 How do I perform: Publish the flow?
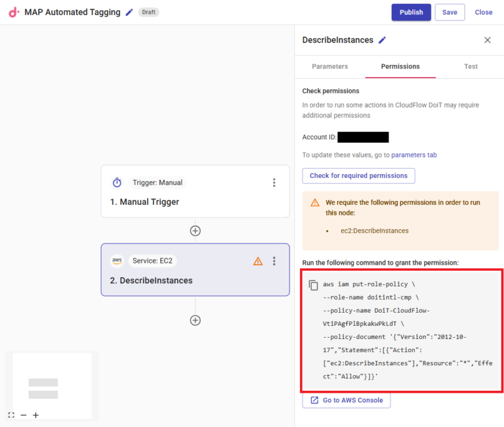[x=411, y=12]
